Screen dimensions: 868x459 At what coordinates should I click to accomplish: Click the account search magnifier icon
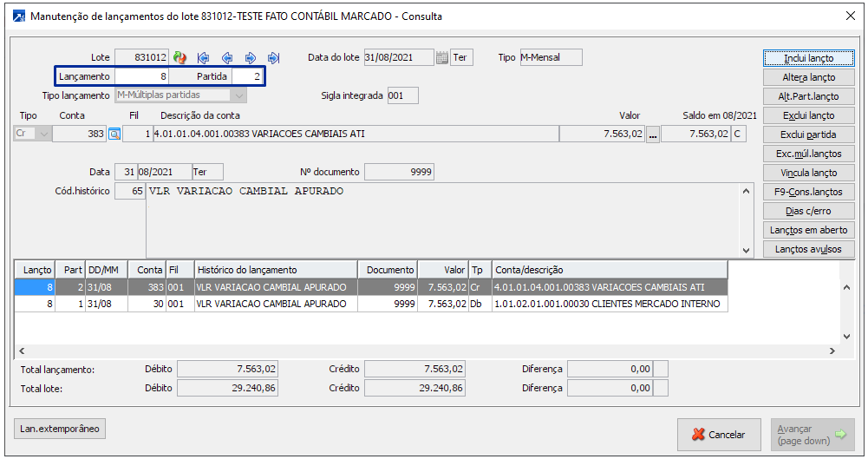pos(114,134)
